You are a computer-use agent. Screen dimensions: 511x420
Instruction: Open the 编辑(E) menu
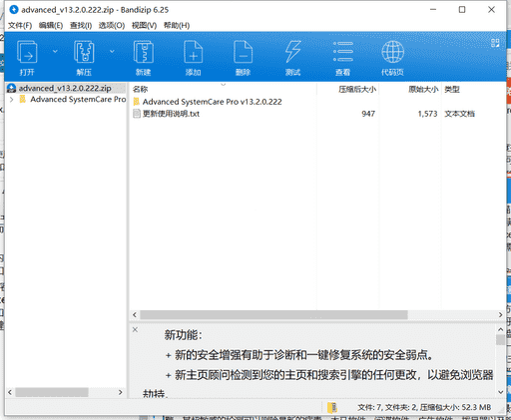[x=51, y=25]
